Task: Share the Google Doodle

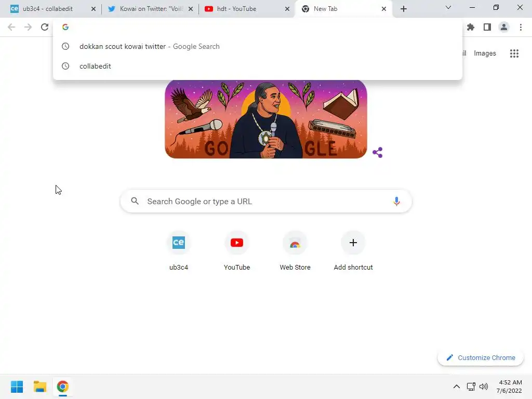Action: (377, 152)
